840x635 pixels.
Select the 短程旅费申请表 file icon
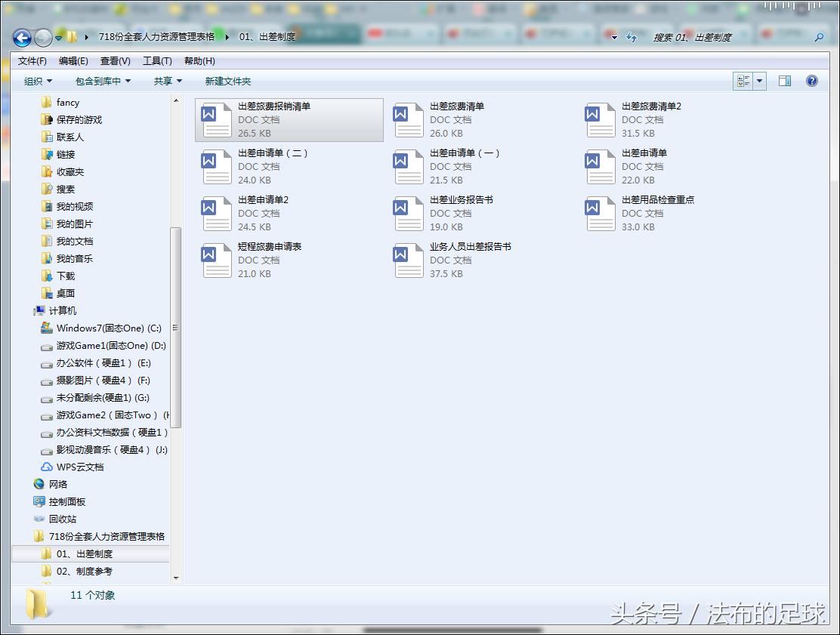[x=215, y=260]
